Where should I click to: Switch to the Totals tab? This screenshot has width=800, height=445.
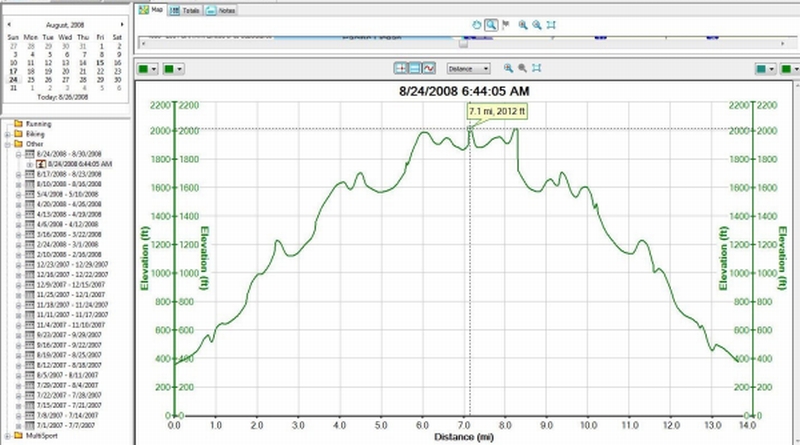point(182,9)
